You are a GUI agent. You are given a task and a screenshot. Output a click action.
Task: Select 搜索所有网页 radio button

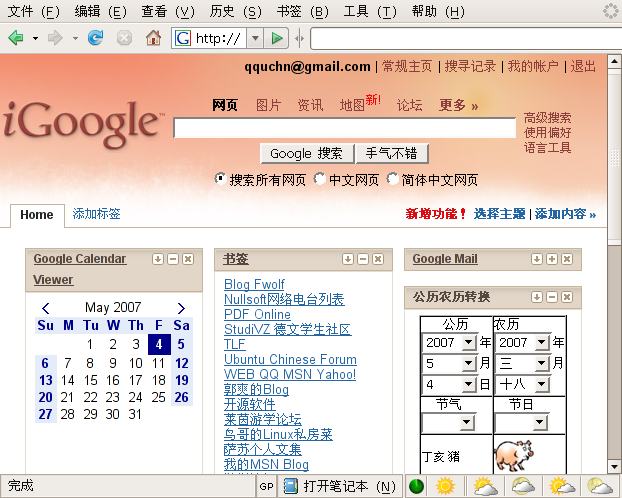[x=220, y=179]
